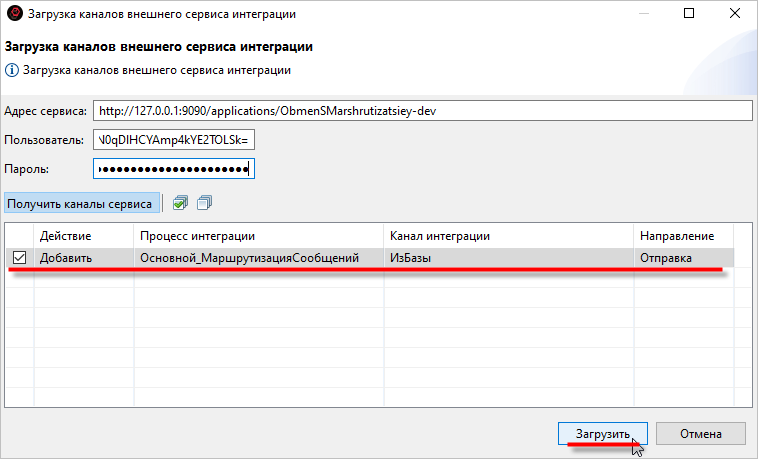
Task: Uncheck the checkbox in the Добавить row
Action: click(19, 258)
